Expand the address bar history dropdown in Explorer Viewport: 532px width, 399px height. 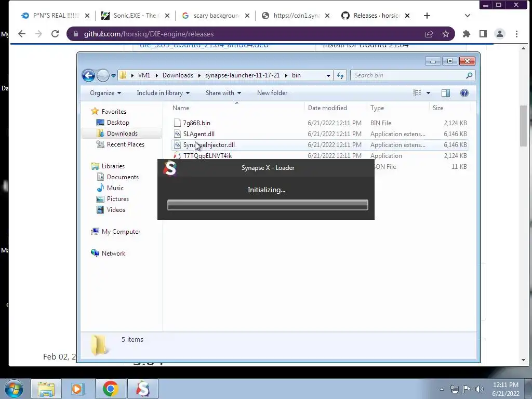(x=328, y=76)
